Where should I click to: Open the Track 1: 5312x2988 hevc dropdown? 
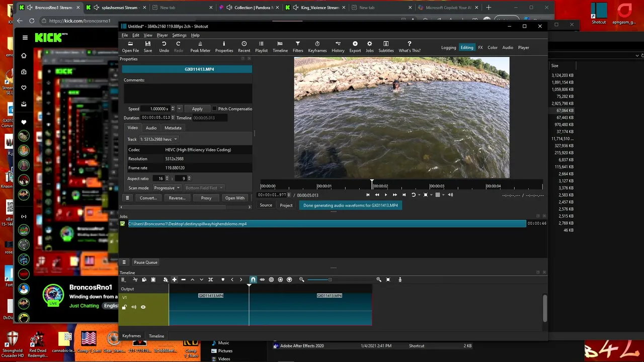pyautogui.click(x=158, y=139)
